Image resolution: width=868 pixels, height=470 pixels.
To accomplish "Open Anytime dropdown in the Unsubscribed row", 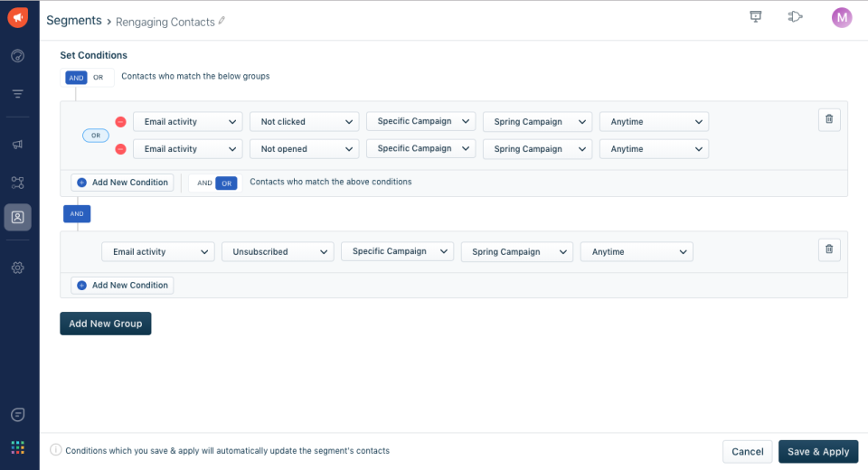I will point(637,252).
